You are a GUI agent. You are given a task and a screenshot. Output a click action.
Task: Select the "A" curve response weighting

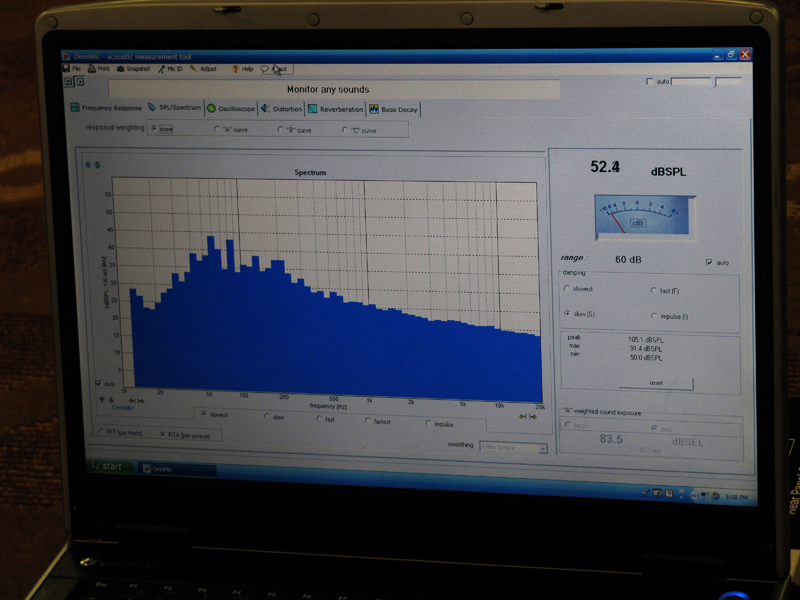tap(217, 129)
